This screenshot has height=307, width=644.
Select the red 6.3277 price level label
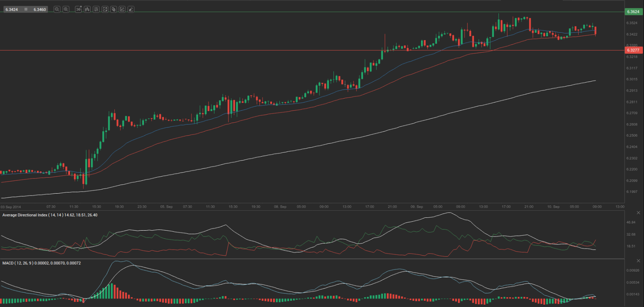633,50
